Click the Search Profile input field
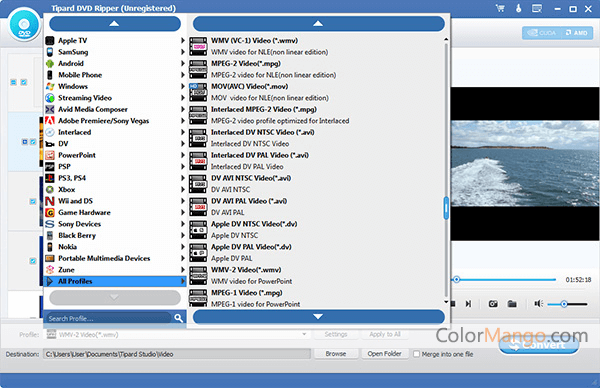Image resolution: width=600 pixels, height=388 pixels. [109, 318]
